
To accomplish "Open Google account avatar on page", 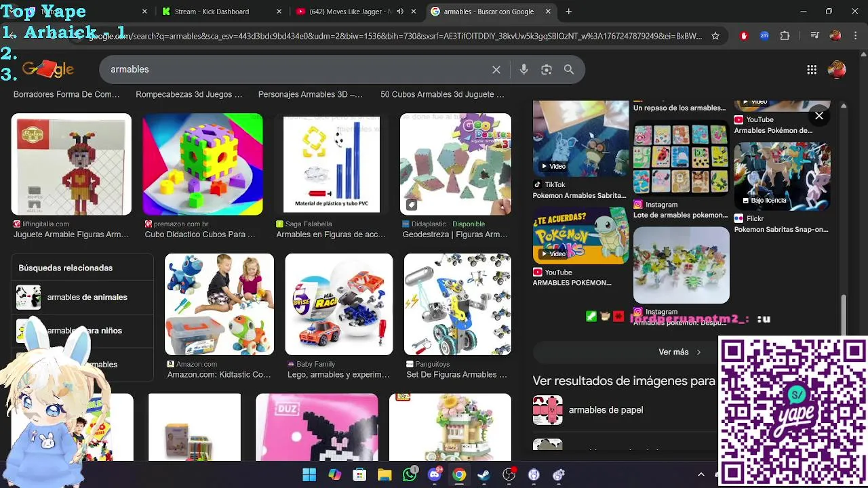I will 837,69.
